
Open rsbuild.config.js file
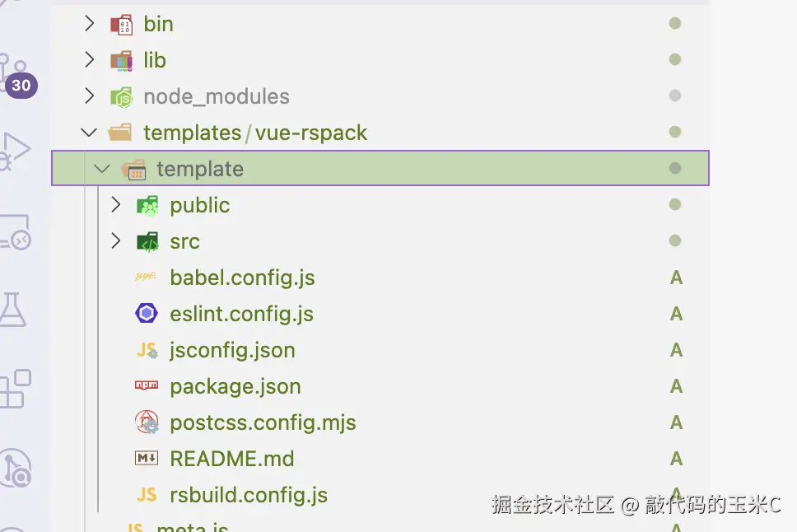(x=249, y=495)
